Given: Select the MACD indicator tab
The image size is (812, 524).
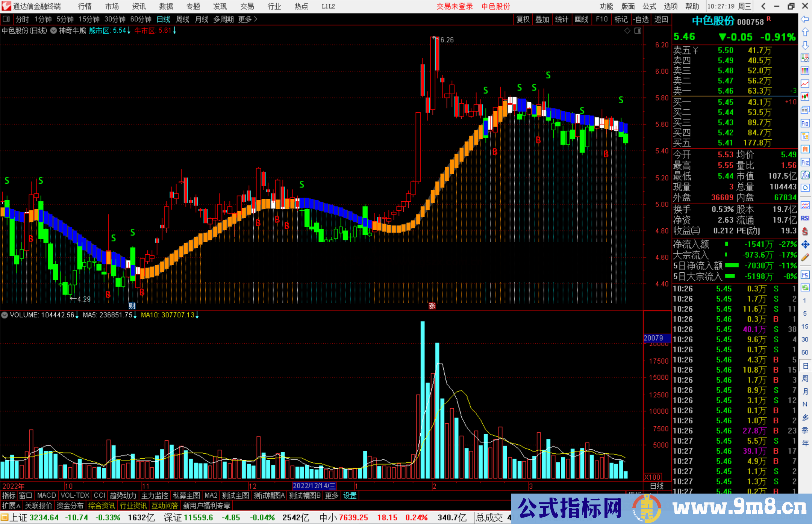Looking at the screenshot, I should 46,495.
